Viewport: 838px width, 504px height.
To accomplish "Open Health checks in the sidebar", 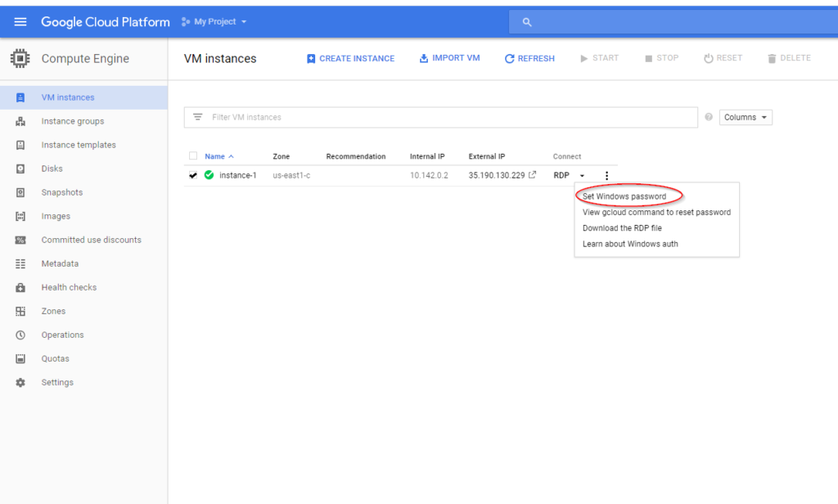I will click(69, 287).
